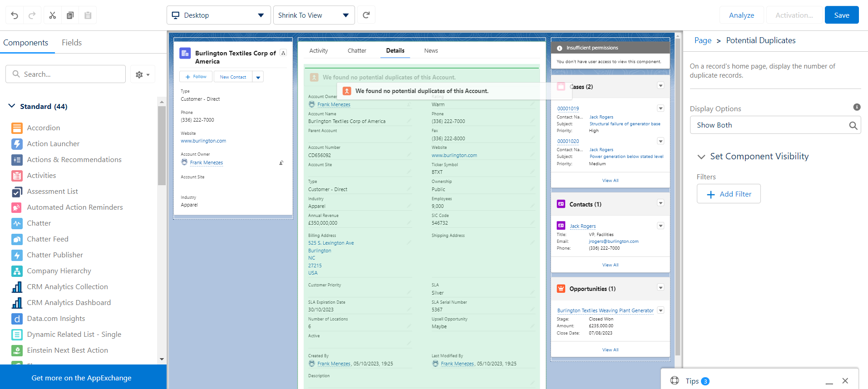The height and width of the screenshot is (389, 868).
Task: Open row menu for case 00001019
Action: coord(661,108)
